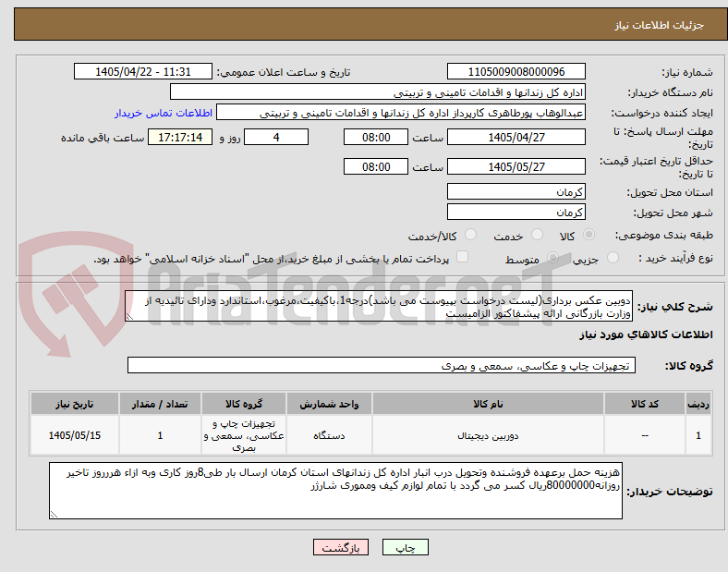Click the جزئیات اطلاعات نیاز page header
Image resolution: width=728 pixels, height=572 pixels.
pyautogui.click(x=660, y=25)
